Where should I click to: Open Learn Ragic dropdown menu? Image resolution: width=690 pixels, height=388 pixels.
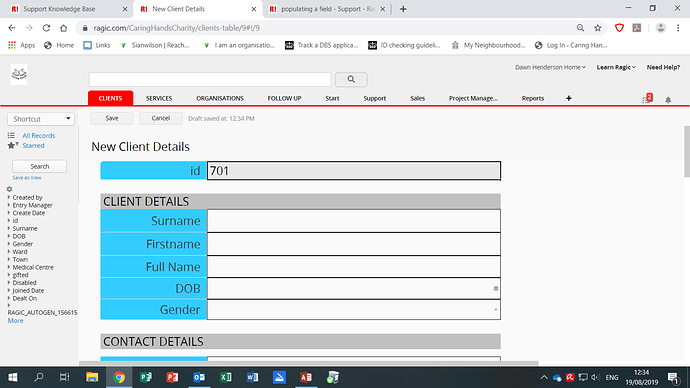(616, 67)
